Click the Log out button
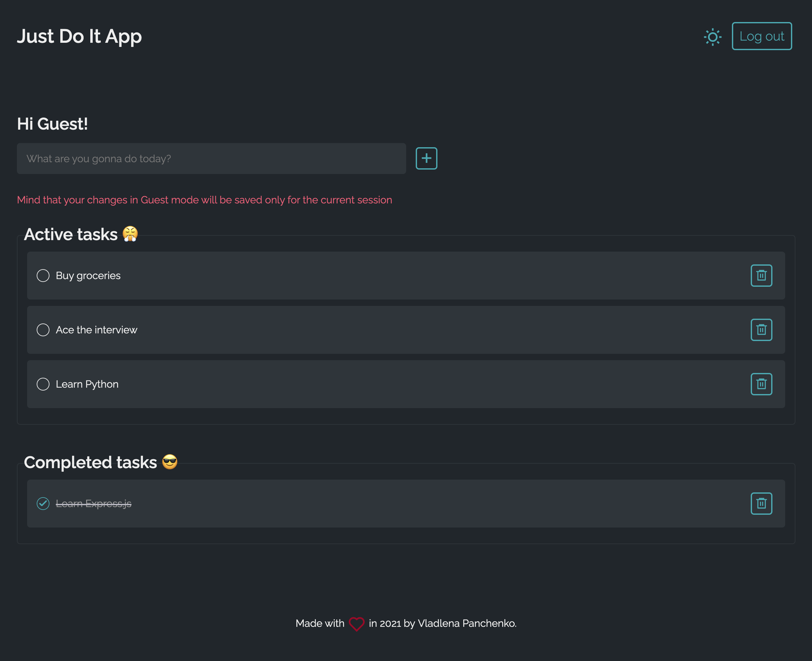The height and width of the screenshot is (661, 812). coord(761,36)
